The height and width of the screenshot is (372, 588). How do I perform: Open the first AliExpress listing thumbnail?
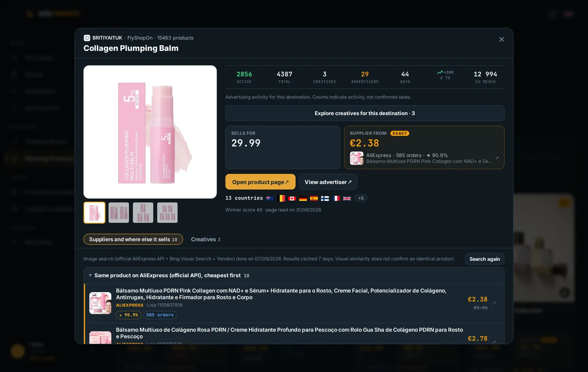click(100, 303)
